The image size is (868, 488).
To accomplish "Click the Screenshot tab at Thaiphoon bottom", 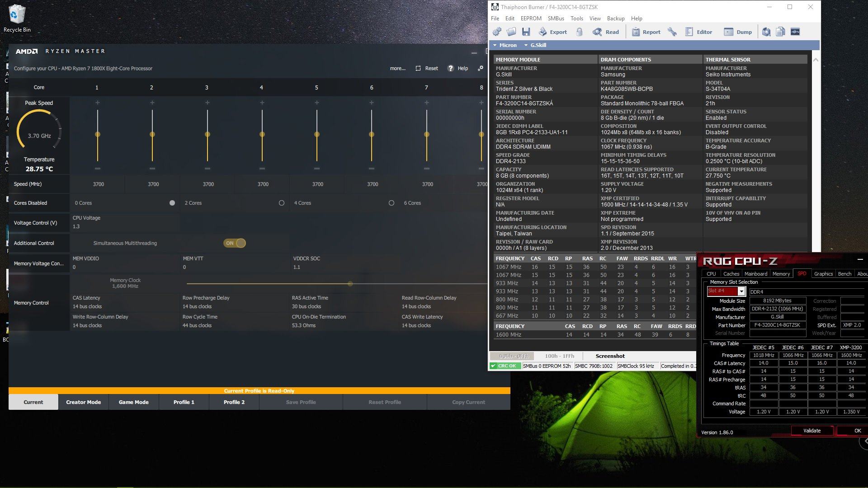I will 610,356.
